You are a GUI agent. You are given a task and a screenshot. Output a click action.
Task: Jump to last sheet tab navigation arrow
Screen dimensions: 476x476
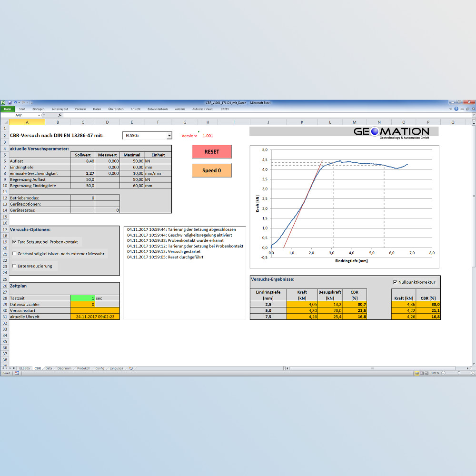(x=14, y=368)
